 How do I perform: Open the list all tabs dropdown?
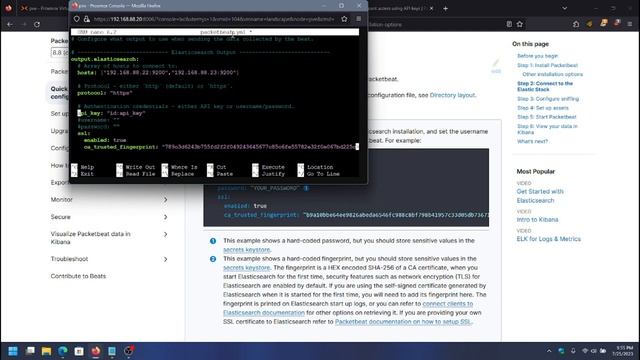tap(564, 8)
